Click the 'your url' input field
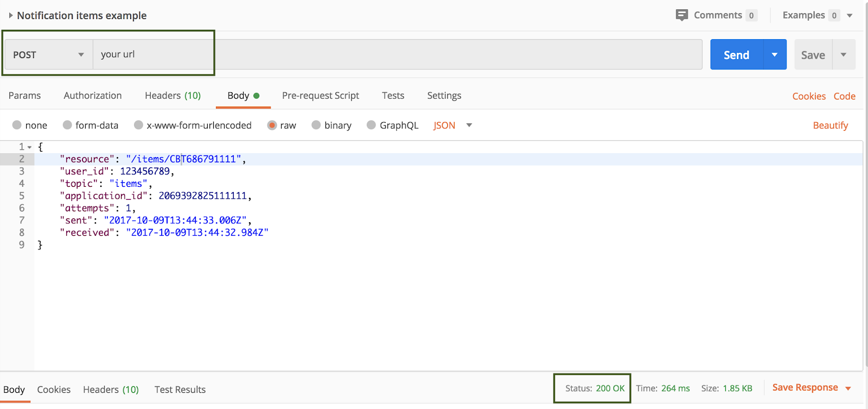The width and height of the screenshot is (868, 409). 397,54
